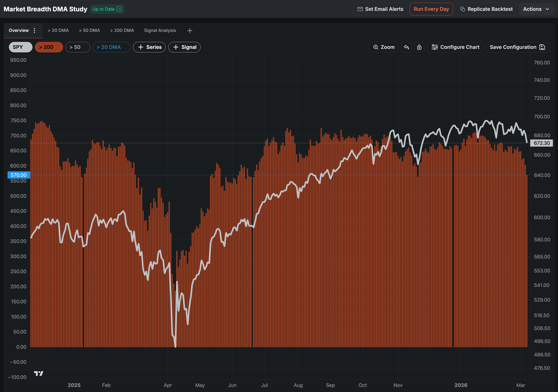Open the add Series menu

tap(149, 47)
